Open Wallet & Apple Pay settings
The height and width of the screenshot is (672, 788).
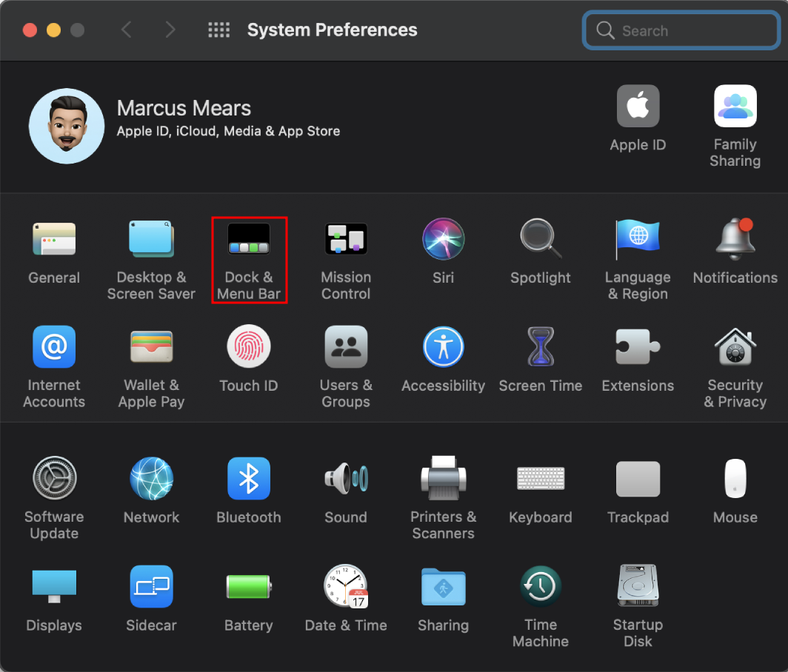pos(151,346)
